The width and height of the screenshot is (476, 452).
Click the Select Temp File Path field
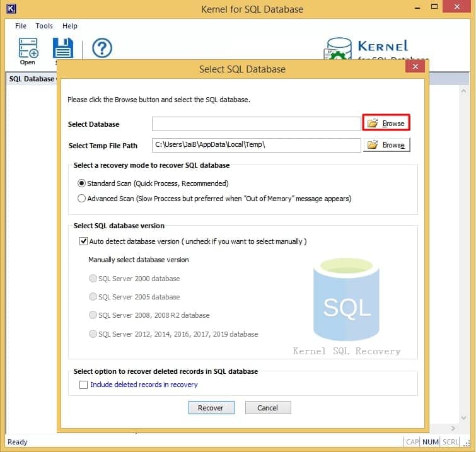[x=256, y=145]
